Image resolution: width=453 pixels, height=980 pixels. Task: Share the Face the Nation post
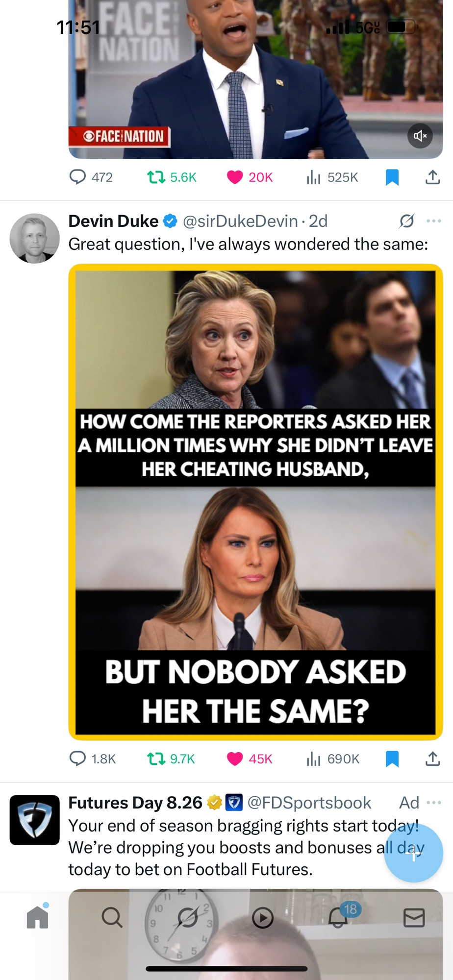pyautogui.click(x=432, y=177)
